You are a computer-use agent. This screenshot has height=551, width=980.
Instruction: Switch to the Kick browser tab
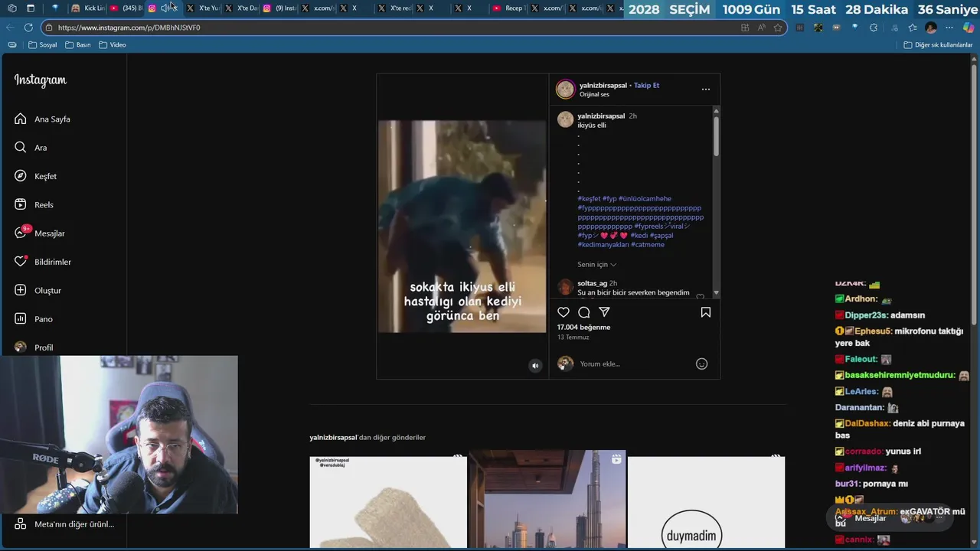tap(87, 8)
